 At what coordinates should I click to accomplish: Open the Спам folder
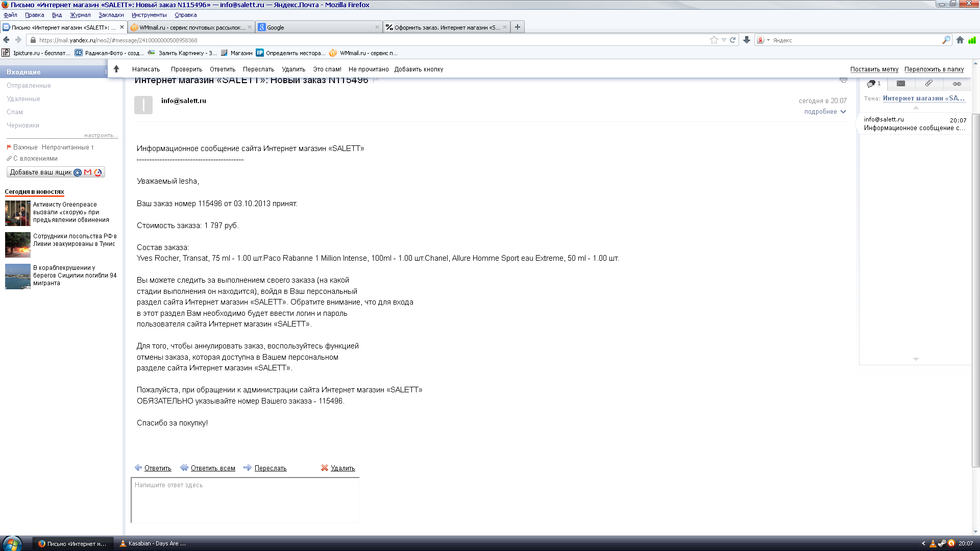coord(15,112)
